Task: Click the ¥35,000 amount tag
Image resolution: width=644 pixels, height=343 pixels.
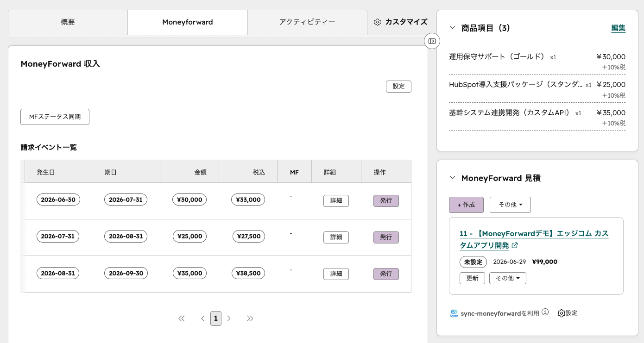Action: click(x=189, y=273)
